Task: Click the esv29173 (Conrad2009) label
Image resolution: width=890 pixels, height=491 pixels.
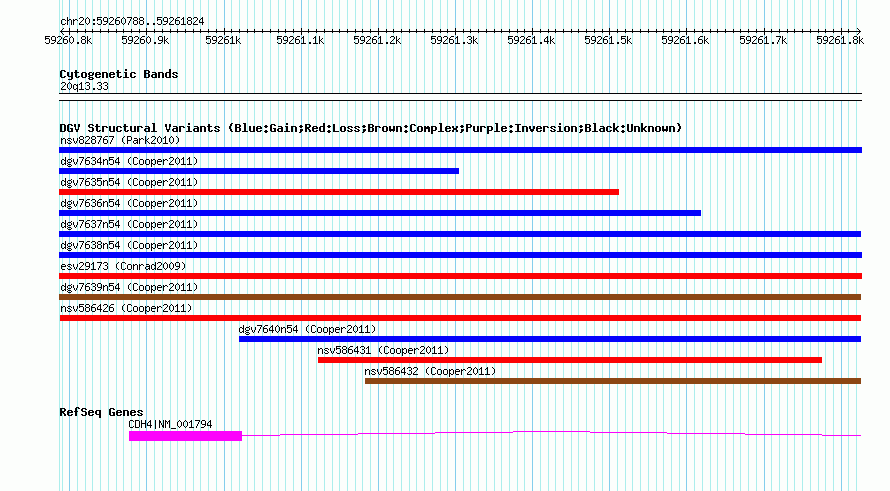Action: [123, 266]
